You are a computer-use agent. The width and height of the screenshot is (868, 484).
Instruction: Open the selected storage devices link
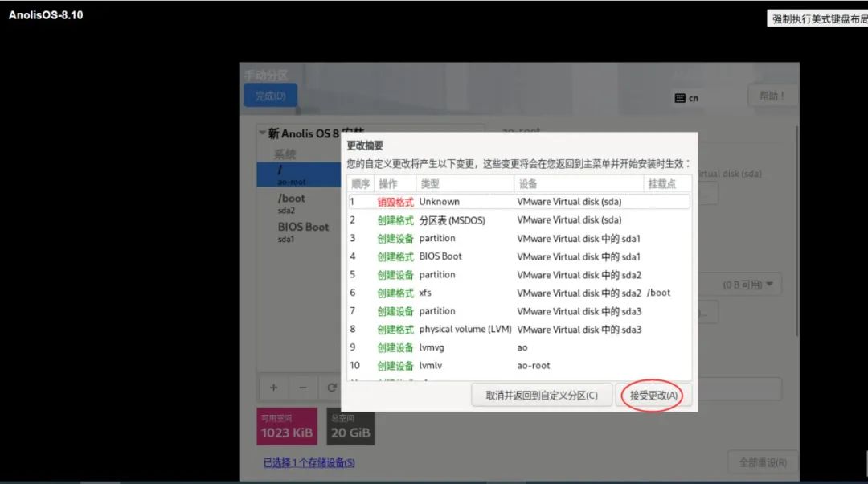click(x=309, y=462)
